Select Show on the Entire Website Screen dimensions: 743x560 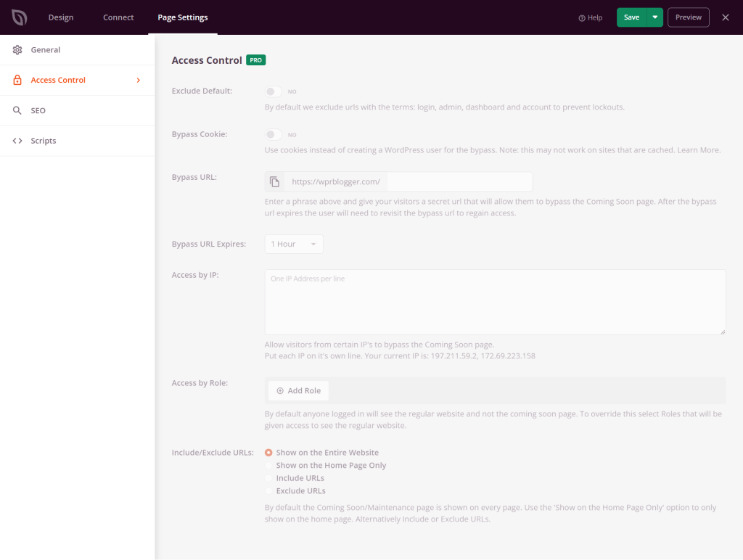[268, 453]
